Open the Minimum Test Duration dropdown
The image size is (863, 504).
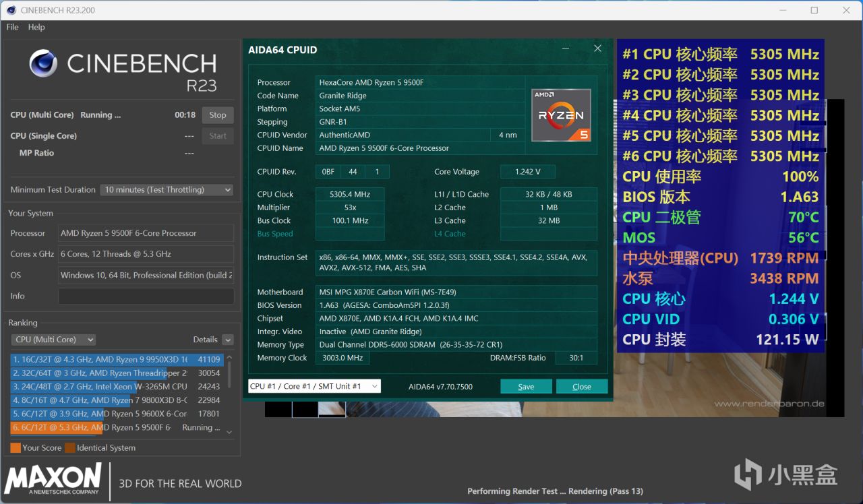coord(167,190)
